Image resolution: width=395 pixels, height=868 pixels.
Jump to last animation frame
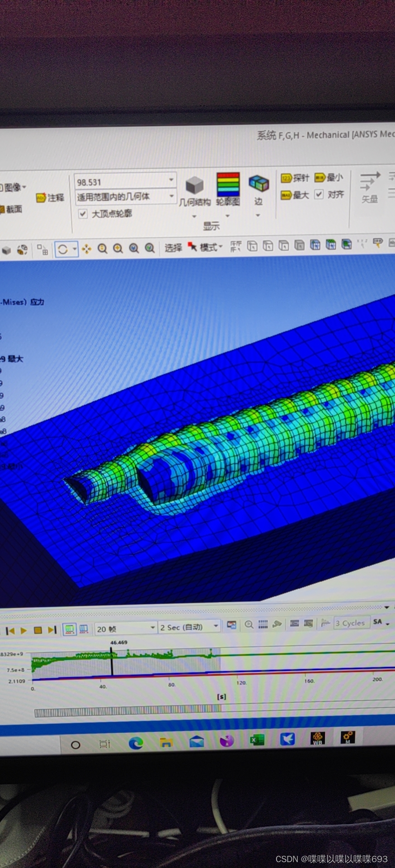tap(52, 629)
